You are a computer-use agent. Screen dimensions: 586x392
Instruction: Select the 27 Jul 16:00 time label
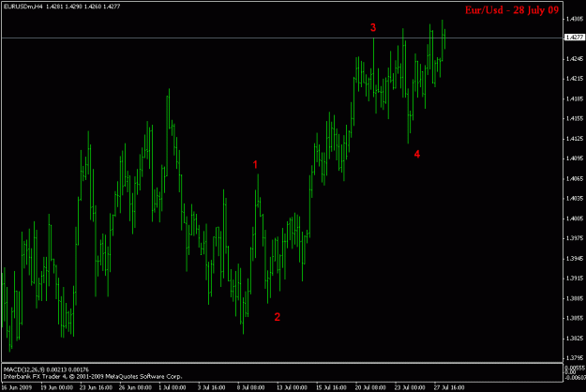(x=449, y=387)
